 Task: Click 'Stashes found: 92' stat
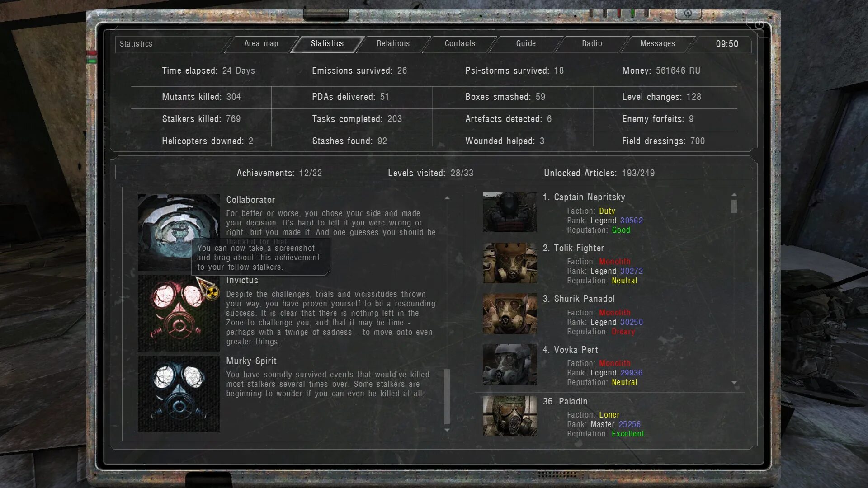(349, 141)
